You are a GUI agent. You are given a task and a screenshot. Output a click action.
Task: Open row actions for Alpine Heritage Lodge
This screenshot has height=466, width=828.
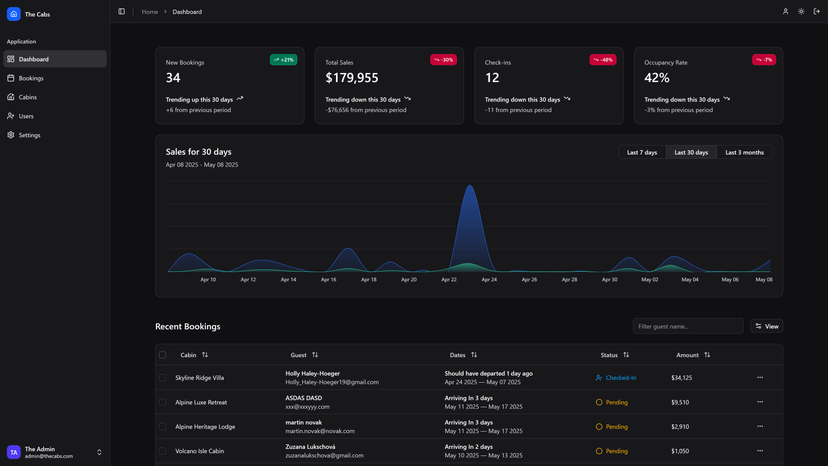(x=760, y=427)
